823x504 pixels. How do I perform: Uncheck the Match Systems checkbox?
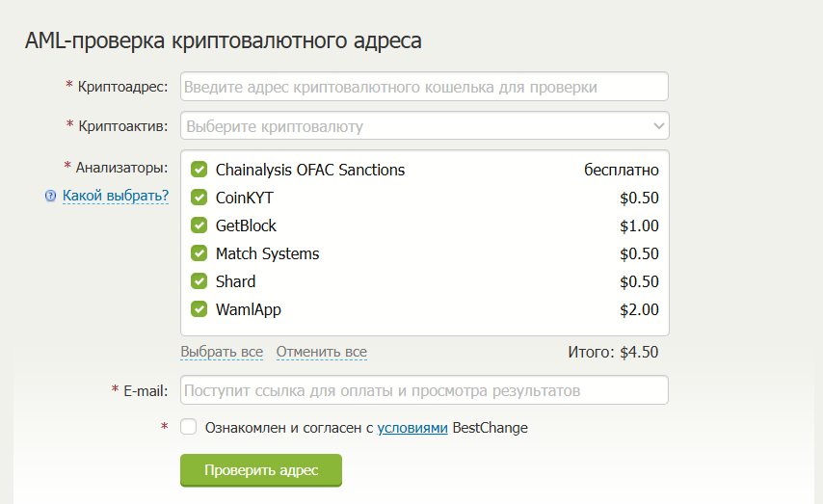[199, 253]
